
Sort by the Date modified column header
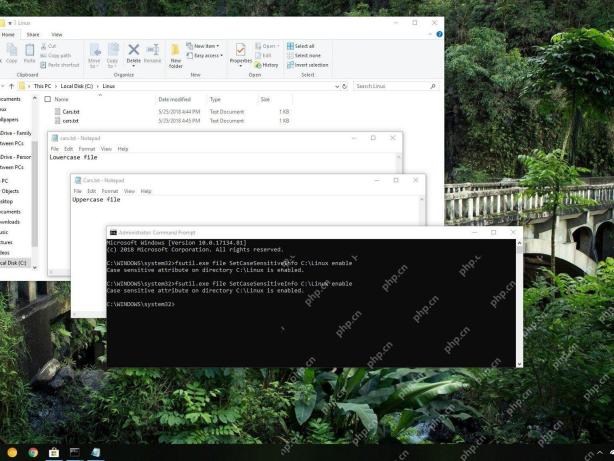175,99
